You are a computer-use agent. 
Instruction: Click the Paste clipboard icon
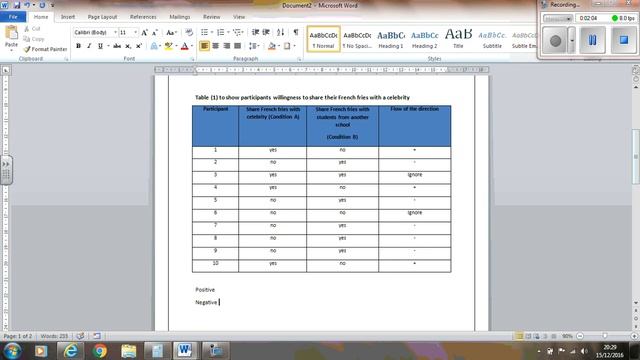point(11,33)
